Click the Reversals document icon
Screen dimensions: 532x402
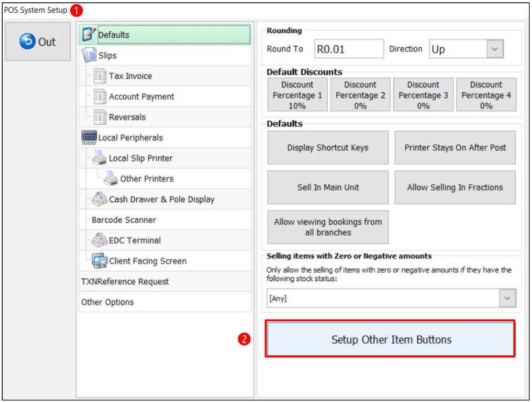(100, 117)
